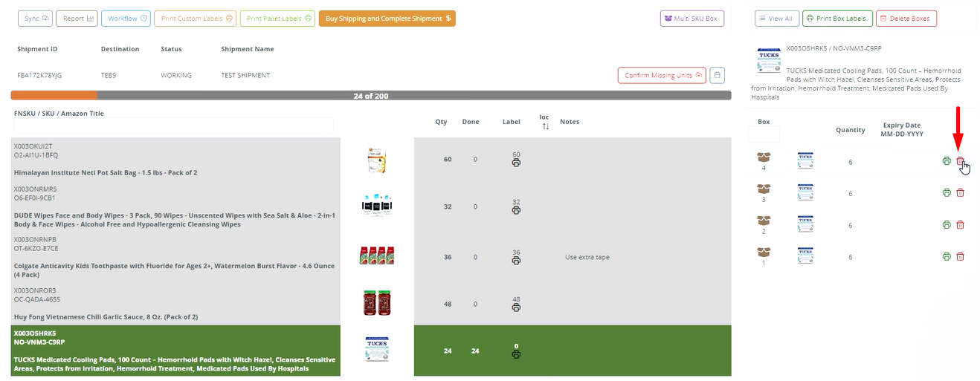Screen dimensions: 980x381
Task: Open the Workflow button
Action: (126, 19)
